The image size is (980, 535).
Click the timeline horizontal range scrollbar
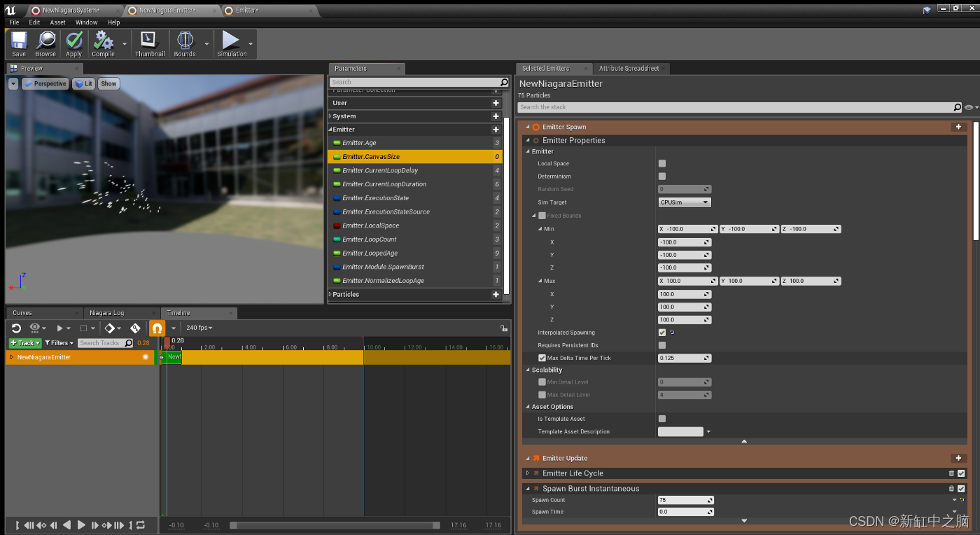335,525
